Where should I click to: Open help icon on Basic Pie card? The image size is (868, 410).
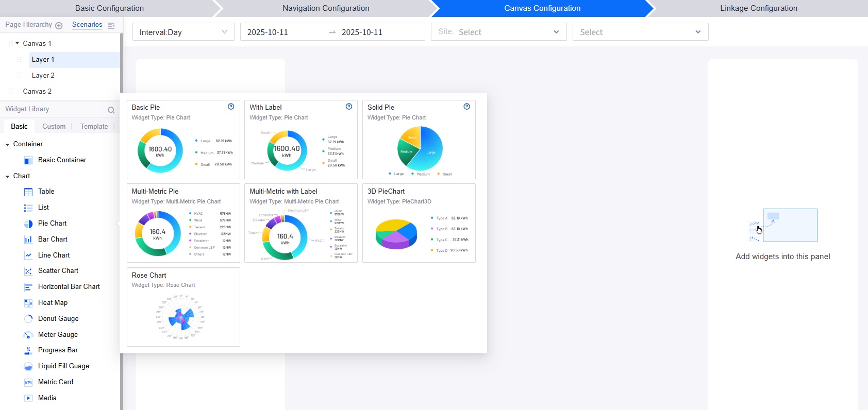tap(231, 107)
